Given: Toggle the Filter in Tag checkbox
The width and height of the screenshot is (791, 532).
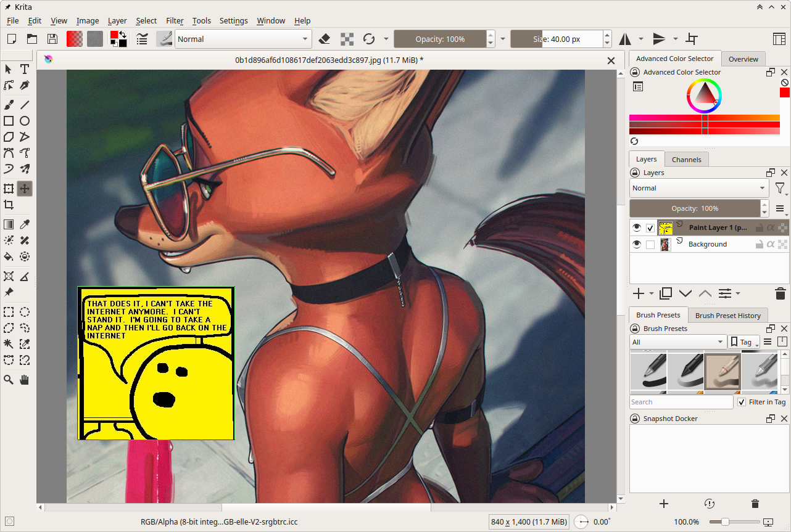Looking at the screenshot, I should [742, 402].
